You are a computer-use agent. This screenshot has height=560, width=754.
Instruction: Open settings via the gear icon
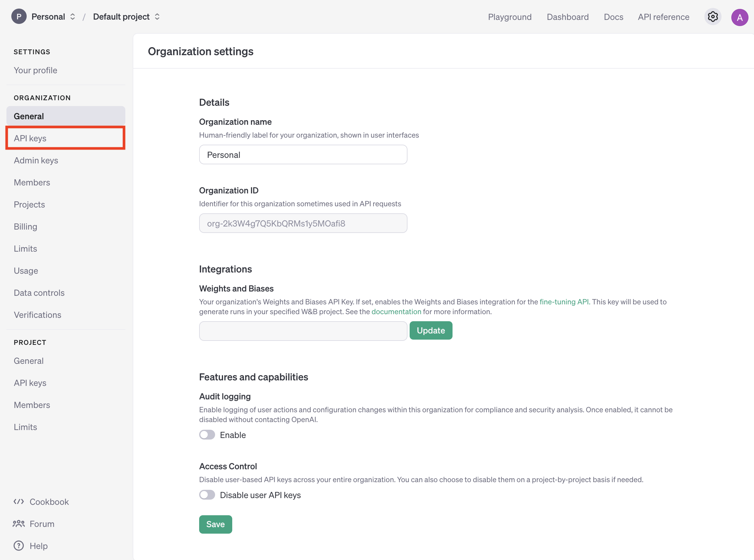(712, 17)
